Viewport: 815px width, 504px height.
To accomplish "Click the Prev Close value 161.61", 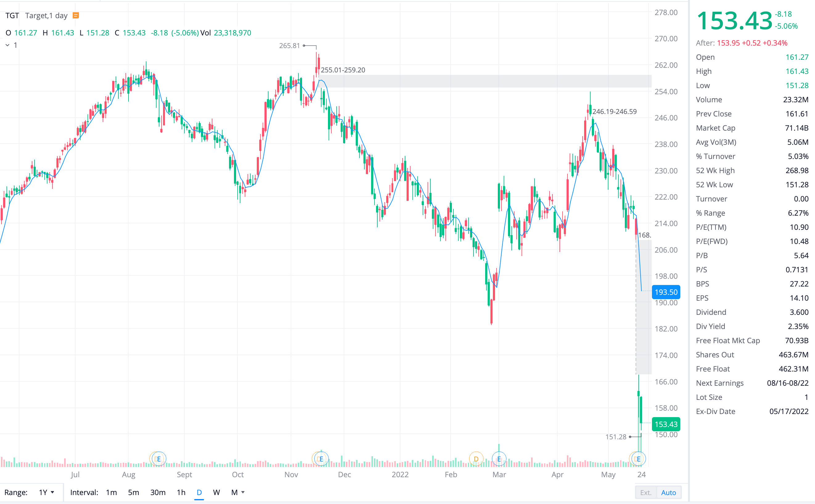I will 797,114.
